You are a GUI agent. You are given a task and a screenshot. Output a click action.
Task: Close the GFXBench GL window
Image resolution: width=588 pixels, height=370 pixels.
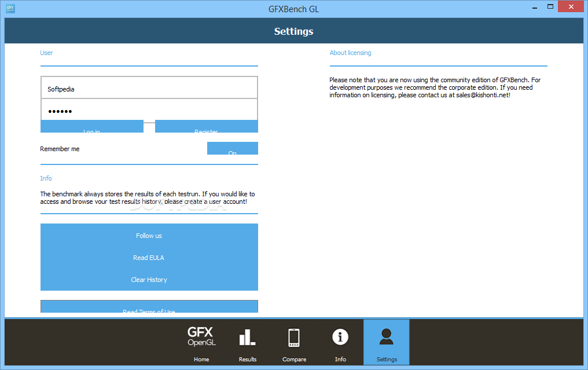click(x=571, y=7)
